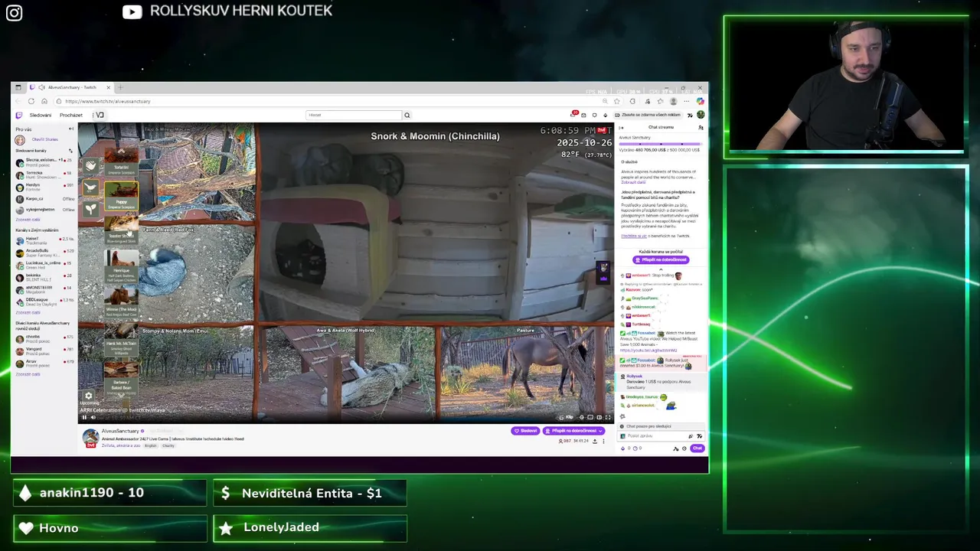This screenshot has height=551, width=980.
Task: Mute the stream volume icon
Action: 93,418
